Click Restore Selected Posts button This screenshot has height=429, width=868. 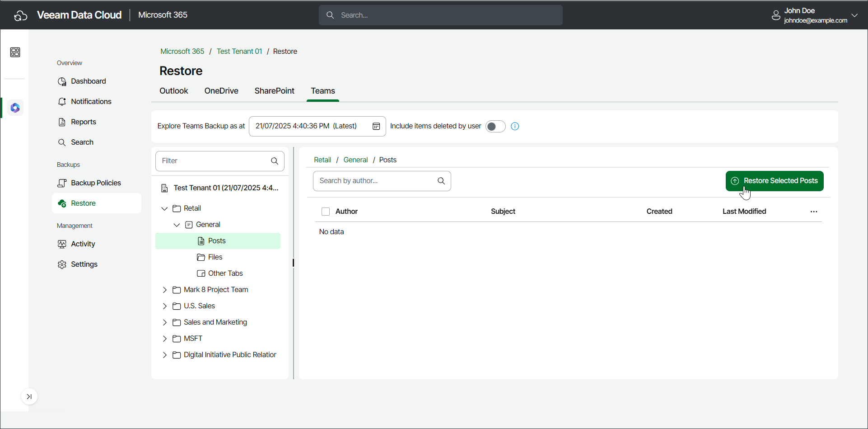pos(775,181)
